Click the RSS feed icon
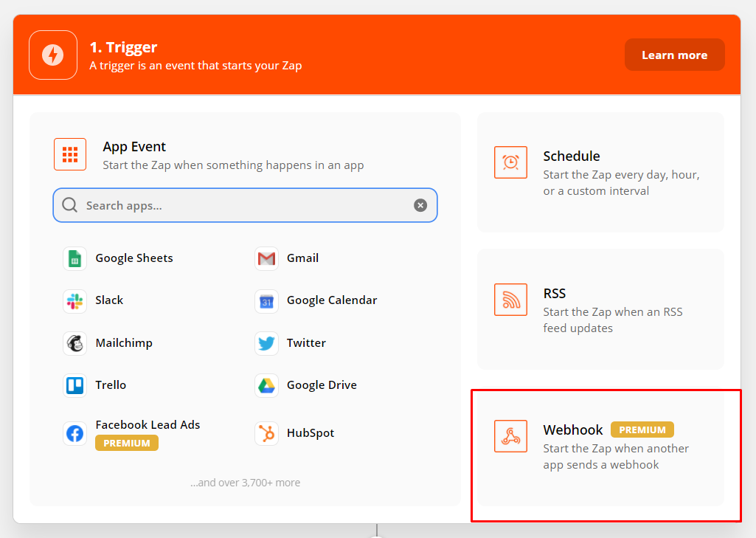 (510, 299)
